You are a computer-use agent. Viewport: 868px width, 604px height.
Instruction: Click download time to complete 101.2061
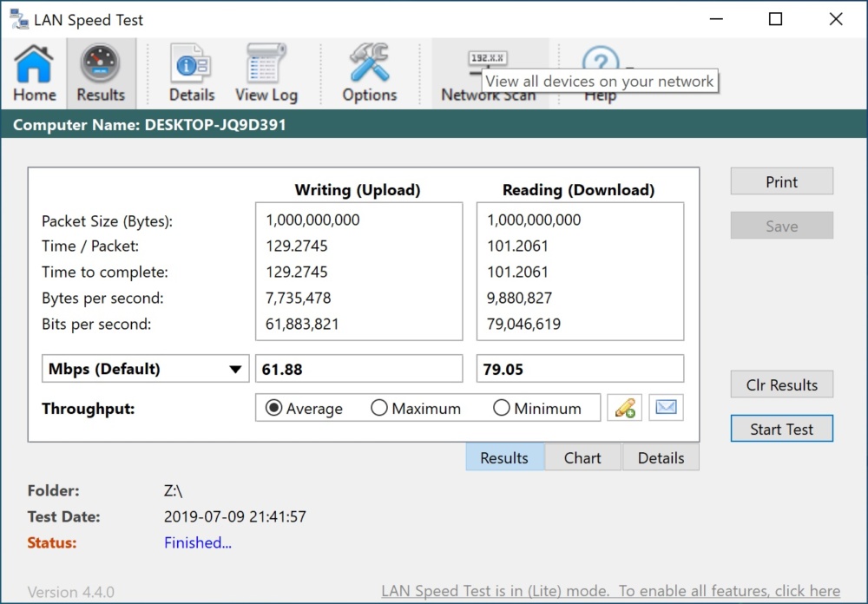[x=517, y=272]
